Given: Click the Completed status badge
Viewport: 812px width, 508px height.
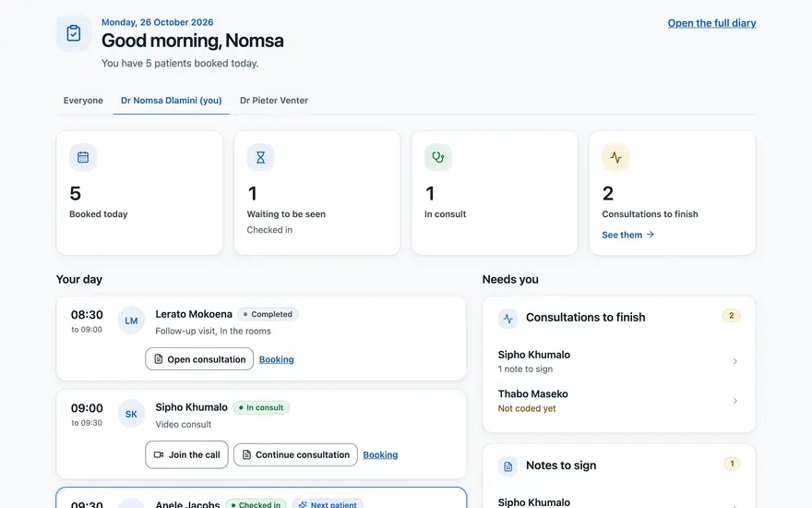Looking at the screenshot, I should click(268, 314).
